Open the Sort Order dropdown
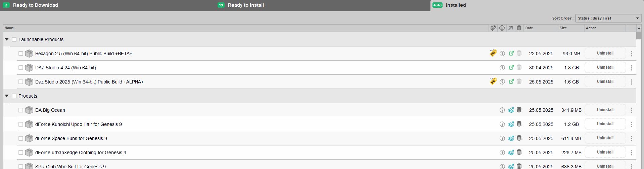The height and width of the screenshot is (169, 644). pyautogui.click(x=608, y=18)
